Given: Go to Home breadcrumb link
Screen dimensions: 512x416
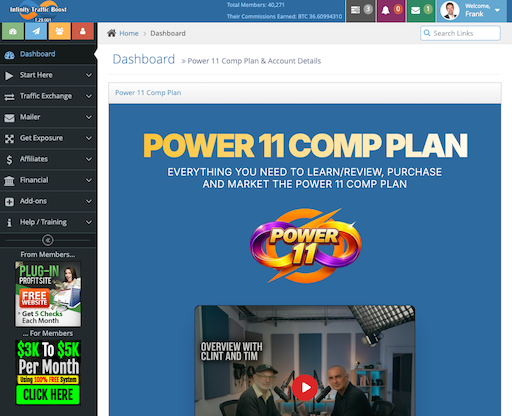Looking at the screenshot, I should coord(129,33).
